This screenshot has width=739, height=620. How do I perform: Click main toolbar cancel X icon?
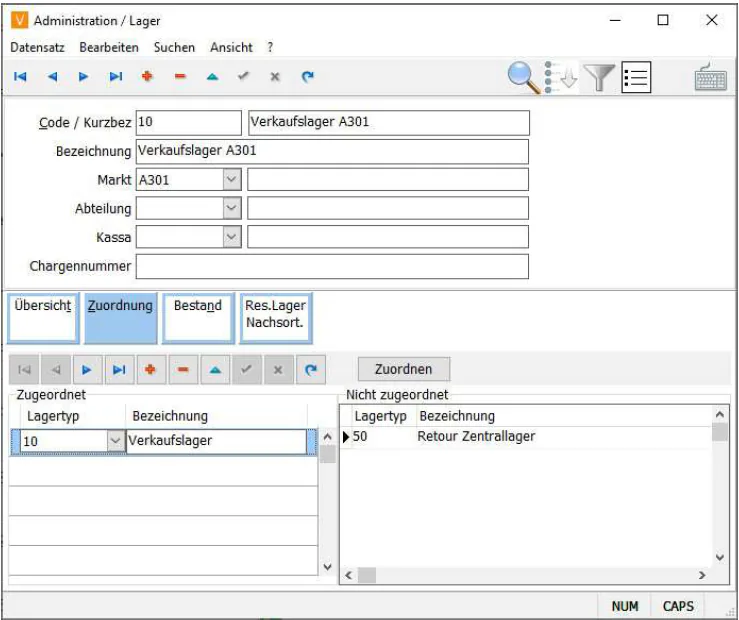tap(275, 76)
